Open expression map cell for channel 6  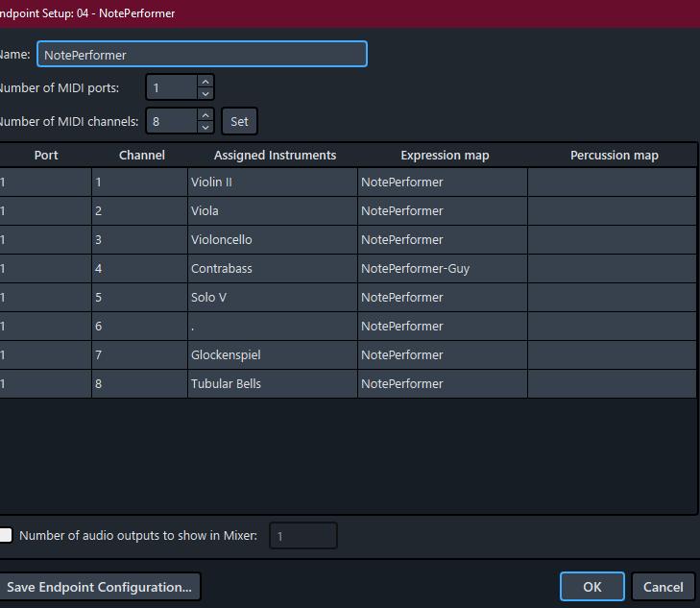coord(443,326)
